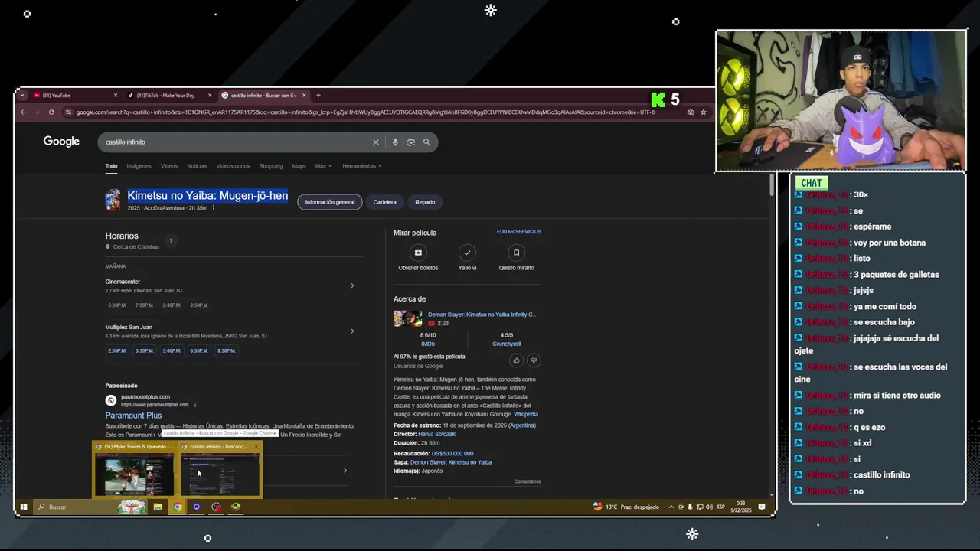Dislike the movie with thumbs down
The width and height of the screenshot is (980, 551).
point(534,360)
